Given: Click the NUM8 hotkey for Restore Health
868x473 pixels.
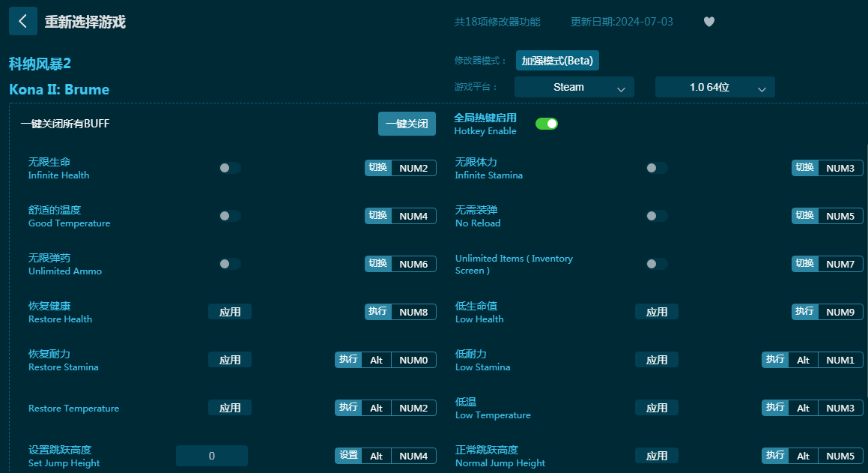Looking at the screenshot, I should (x=413, y=312).
